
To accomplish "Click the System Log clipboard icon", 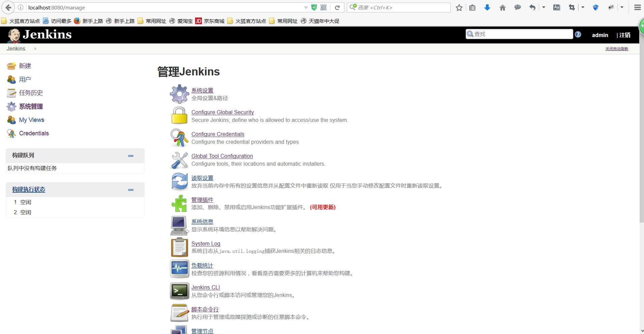I will (x=179, y=247).
